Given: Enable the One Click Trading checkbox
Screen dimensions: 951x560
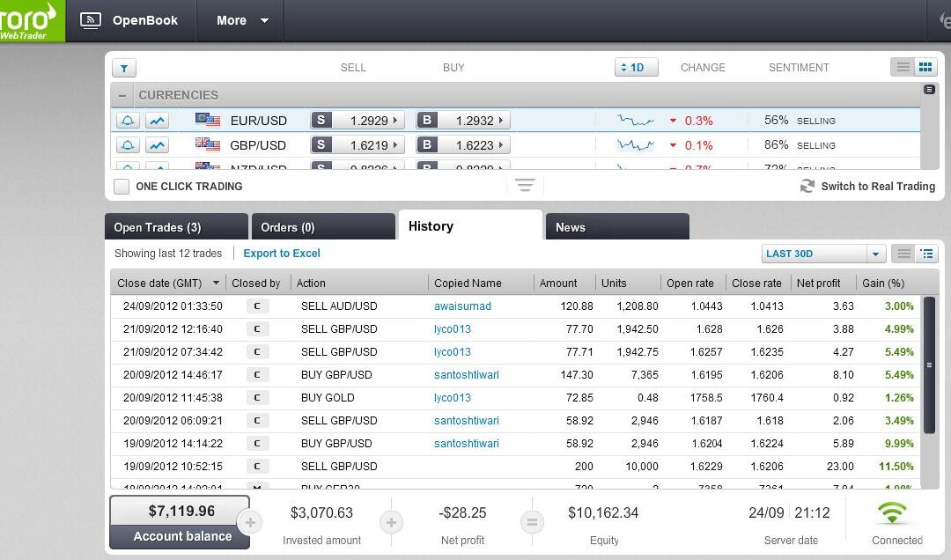Looking at the screenshot, I should [122, 187].
